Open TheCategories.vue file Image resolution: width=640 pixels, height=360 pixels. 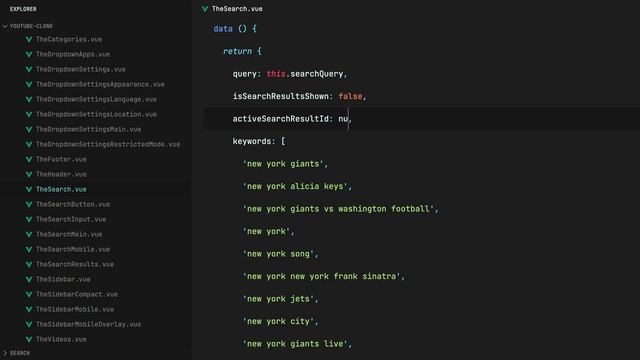[x=69, y=40]
